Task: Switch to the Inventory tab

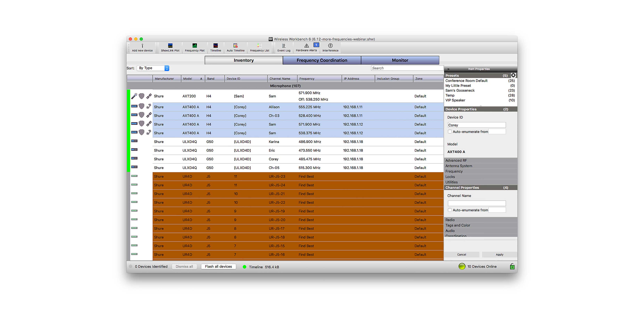Action: 244,60
